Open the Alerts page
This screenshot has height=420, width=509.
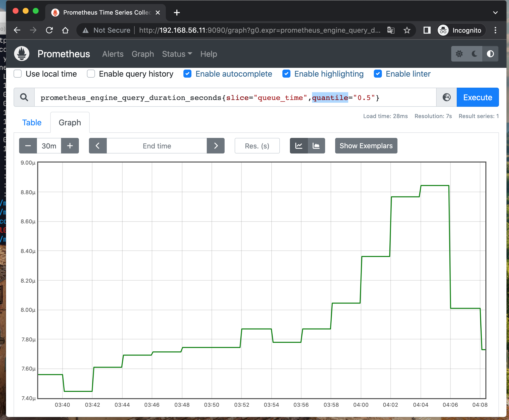(113, 54)
